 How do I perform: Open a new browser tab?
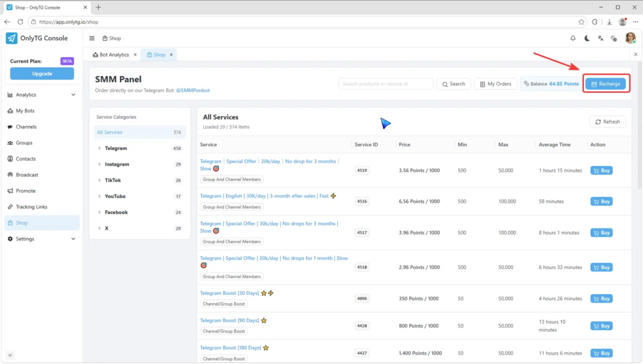click(99, 8)
